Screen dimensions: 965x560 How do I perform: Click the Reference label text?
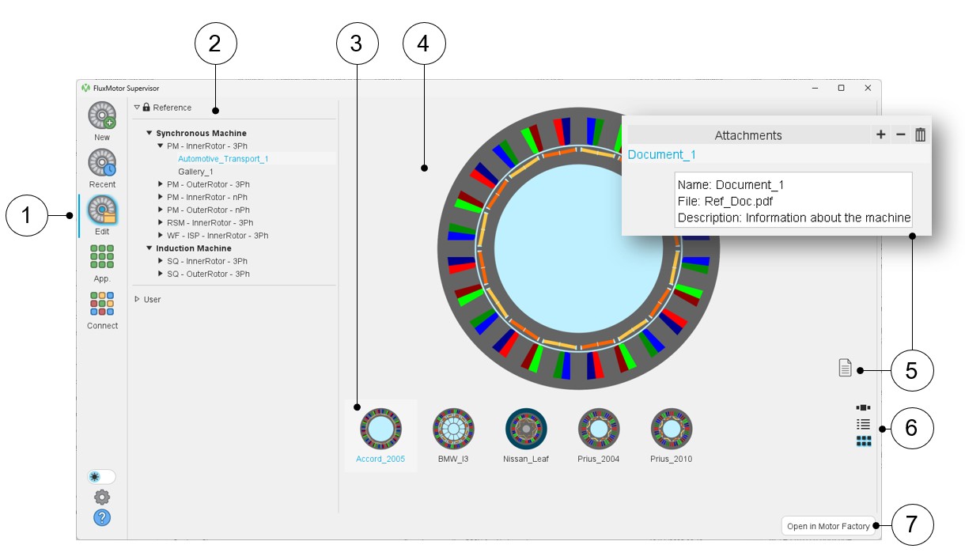172,108
